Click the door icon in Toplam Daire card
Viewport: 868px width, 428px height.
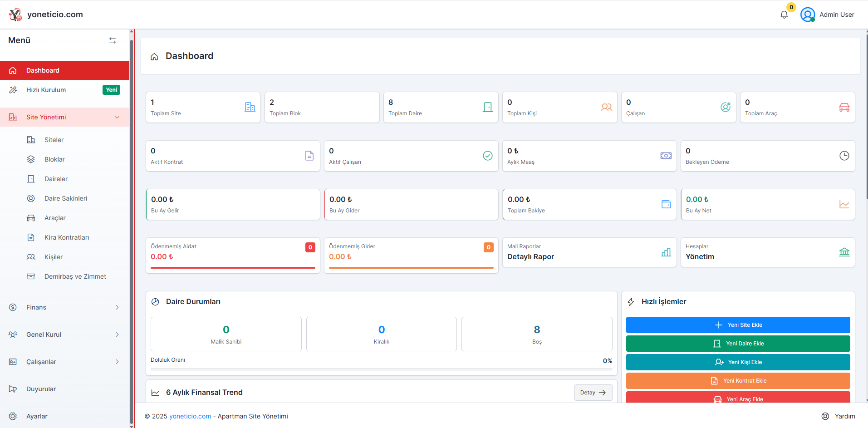(487, 108)
